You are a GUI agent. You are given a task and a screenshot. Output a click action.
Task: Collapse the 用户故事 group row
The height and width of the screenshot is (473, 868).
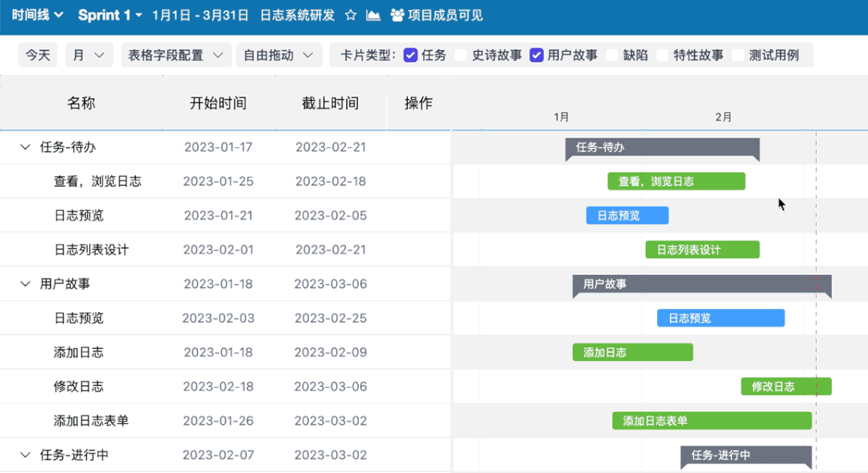[x=25, y=284]
